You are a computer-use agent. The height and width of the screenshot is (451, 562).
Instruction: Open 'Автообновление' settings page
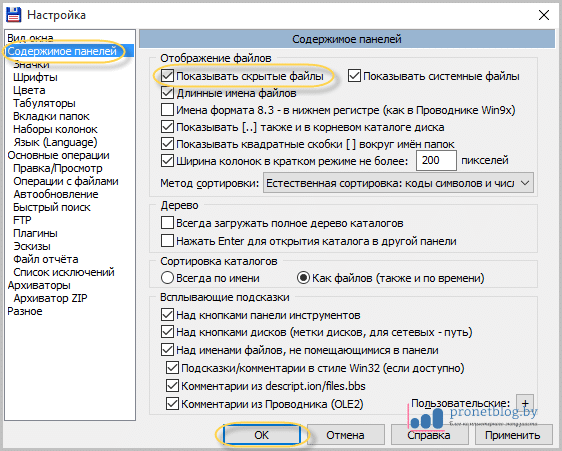(x=56, y=194)
